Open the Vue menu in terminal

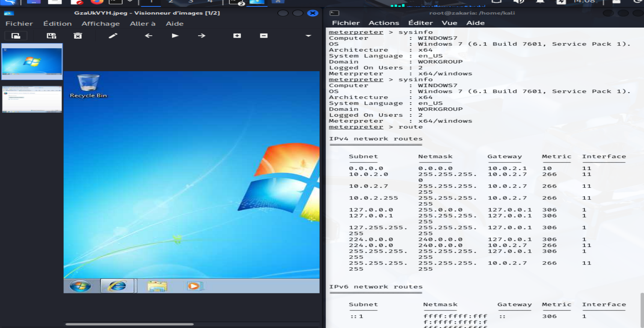click(x=449, y=23)
